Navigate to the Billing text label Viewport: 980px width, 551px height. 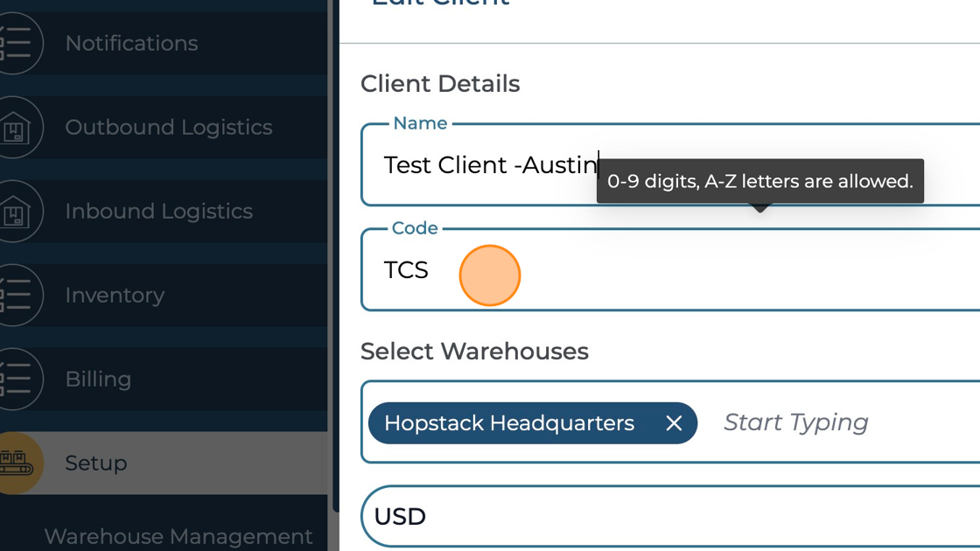(x=98, y=380)
